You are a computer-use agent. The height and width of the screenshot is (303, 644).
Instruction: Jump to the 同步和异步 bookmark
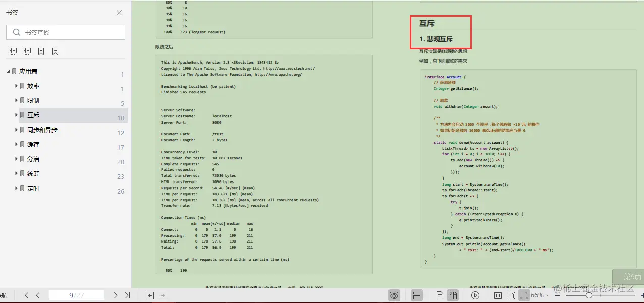click(42, 130)
